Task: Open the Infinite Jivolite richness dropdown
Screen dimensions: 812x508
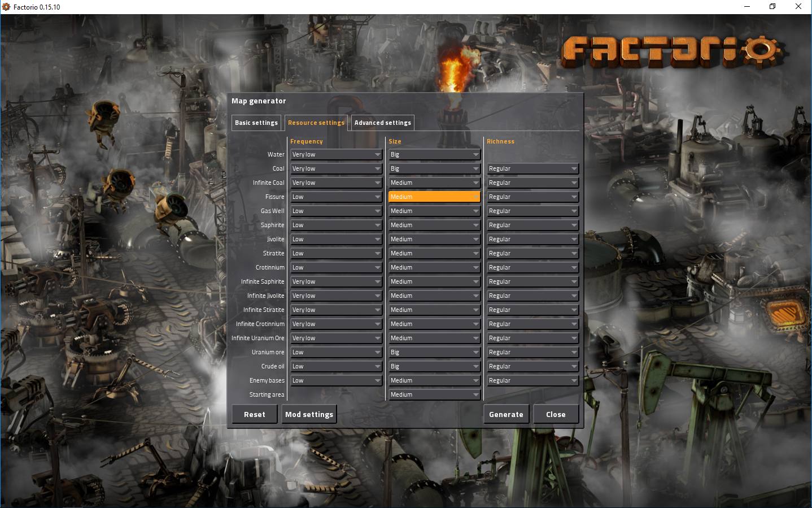Action: point(533,296)
